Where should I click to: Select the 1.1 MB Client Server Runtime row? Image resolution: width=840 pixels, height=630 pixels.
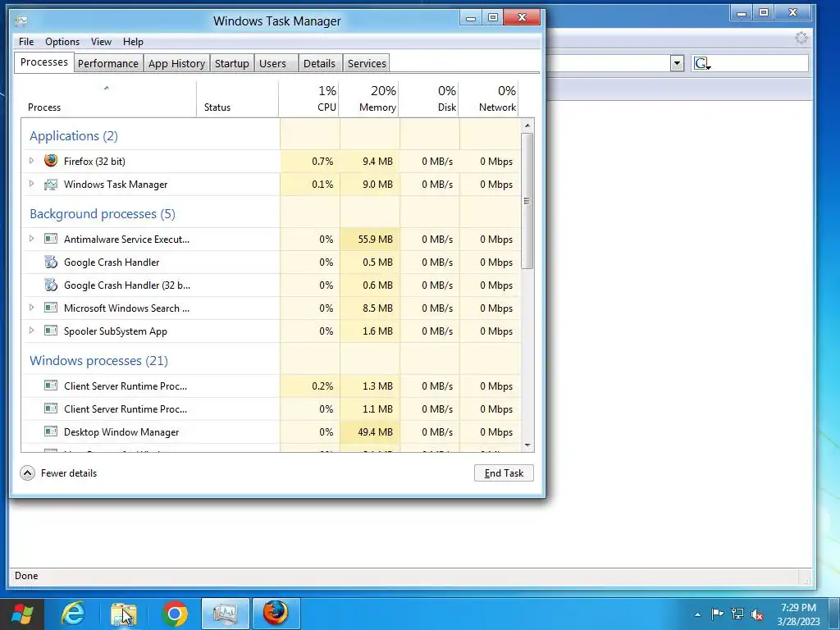pyautogui.click(x=271, y=409)
